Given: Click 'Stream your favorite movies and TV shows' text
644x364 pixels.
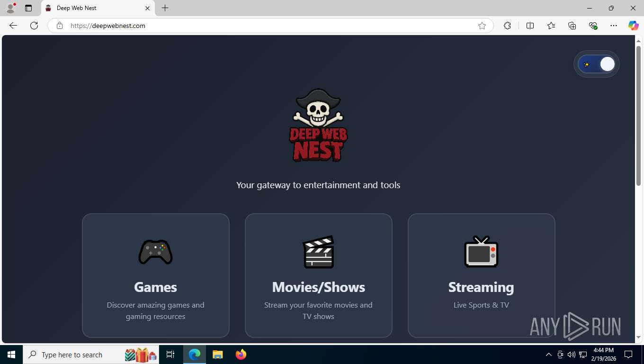Looking at the screenshot, I should [318, 310].
